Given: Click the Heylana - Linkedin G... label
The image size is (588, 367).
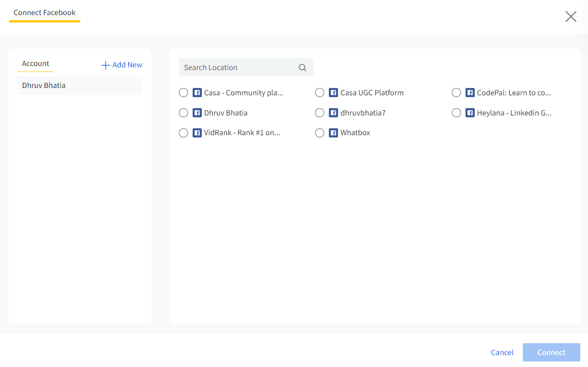Looking at the screenshot, I should (x=514, y=113).
